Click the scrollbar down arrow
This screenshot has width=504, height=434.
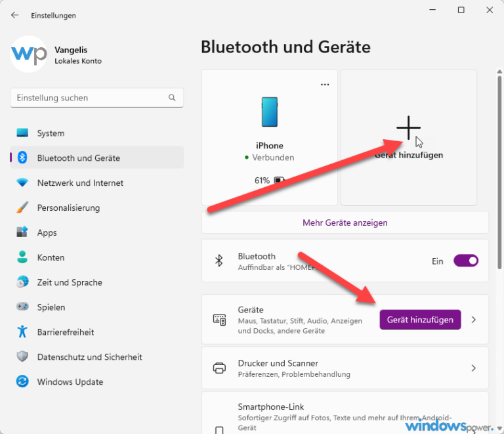tap(499, 428)
